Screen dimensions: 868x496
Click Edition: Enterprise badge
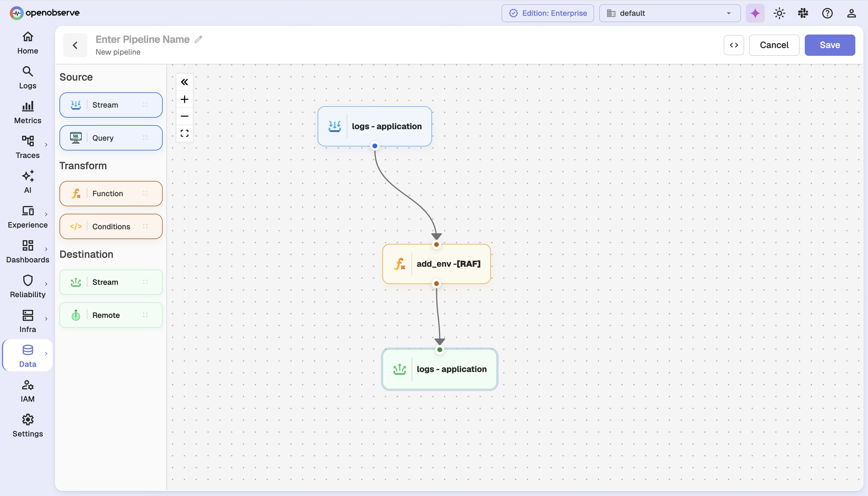(548, 13)
